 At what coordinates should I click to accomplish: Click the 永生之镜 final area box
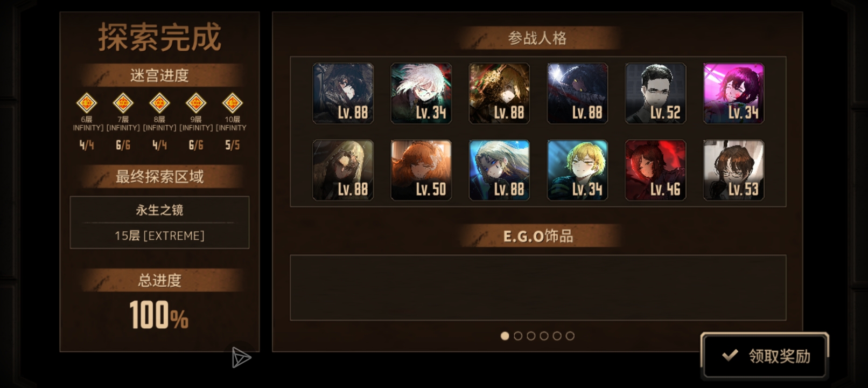pyautogui.click(x=159, y=223)
